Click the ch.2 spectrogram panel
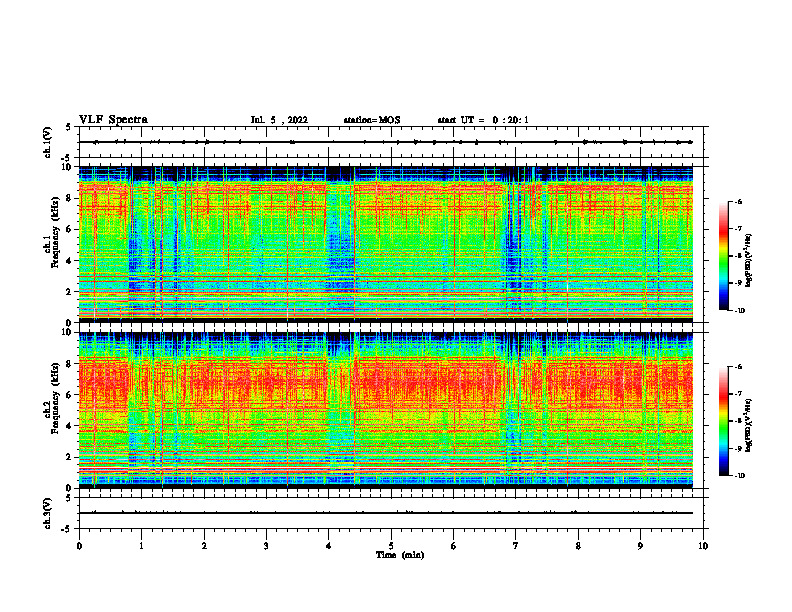 point(386,410)
